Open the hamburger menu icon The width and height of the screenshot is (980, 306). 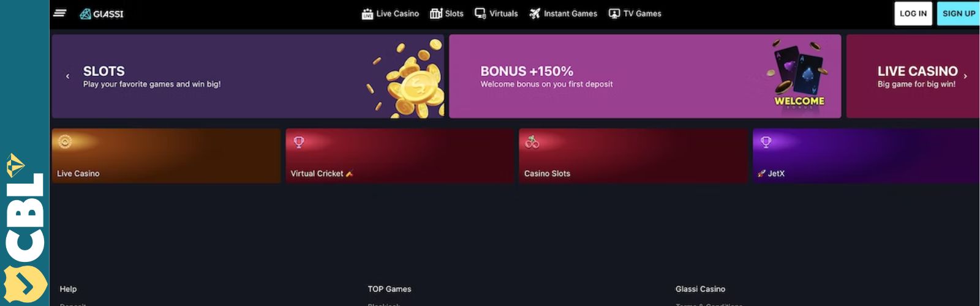pos(59,13)
